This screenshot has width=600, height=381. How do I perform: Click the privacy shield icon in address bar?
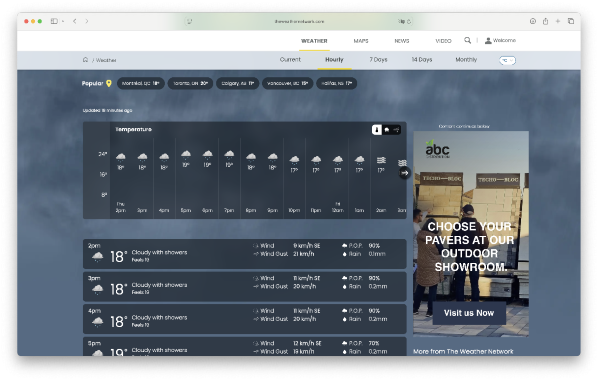[189, 21]
